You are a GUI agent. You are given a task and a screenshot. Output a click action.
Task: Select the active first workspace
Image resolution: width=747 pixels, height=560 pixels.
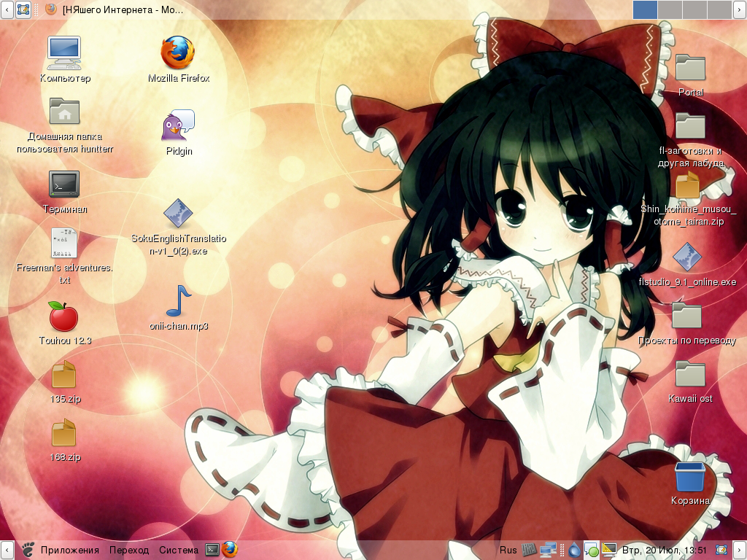click(x=645, y=9)
